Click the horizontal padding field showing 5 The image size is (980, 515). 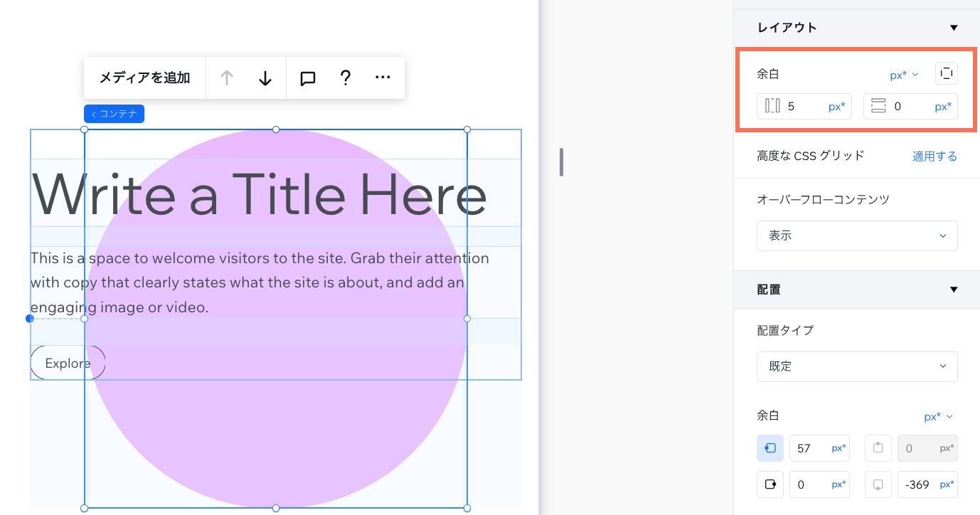tap(804, 107)
